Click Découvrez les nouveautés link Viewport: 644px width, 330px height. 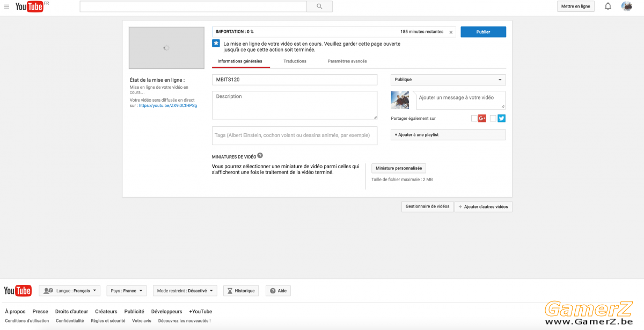185,321
